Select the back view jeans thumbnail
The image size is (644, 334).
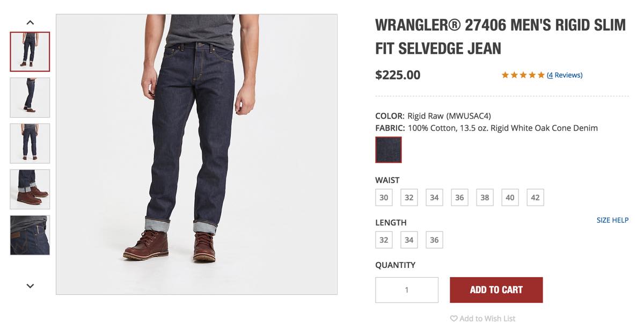(x=30, y=143)
